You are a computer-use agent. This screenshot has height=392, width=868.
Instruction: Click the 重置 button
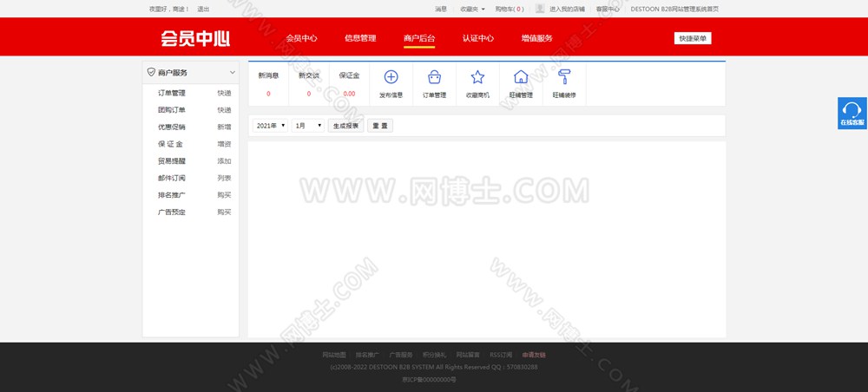click(x=380, y=126)
